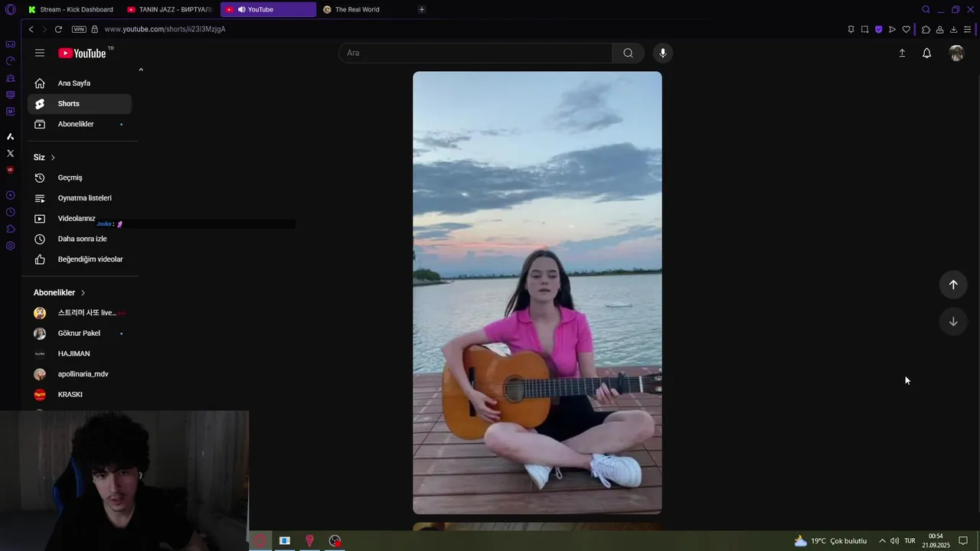Collapse sidebar scroll arrow at top
The image size is (980, 551).
point(141,70)
